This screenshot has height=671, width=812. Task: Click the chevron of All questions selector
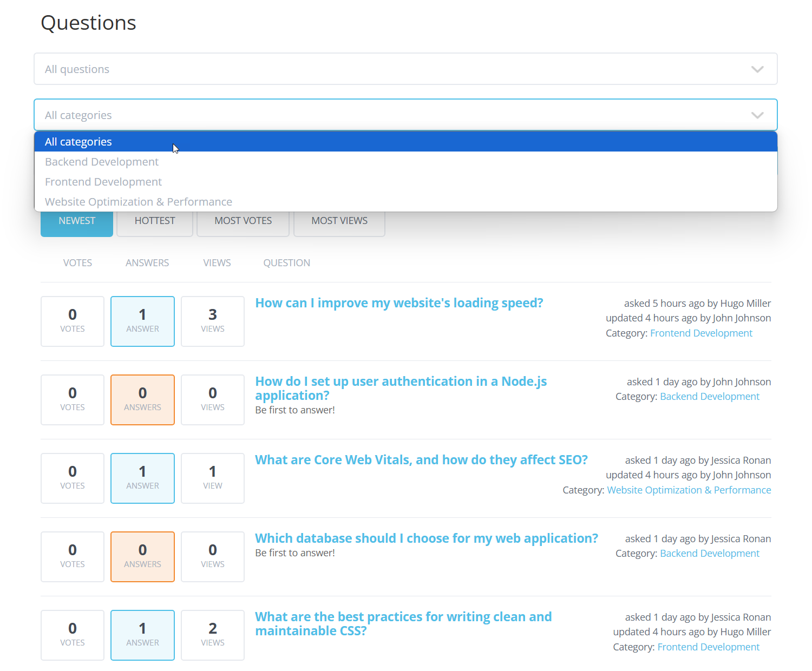[x=757, y=69]
